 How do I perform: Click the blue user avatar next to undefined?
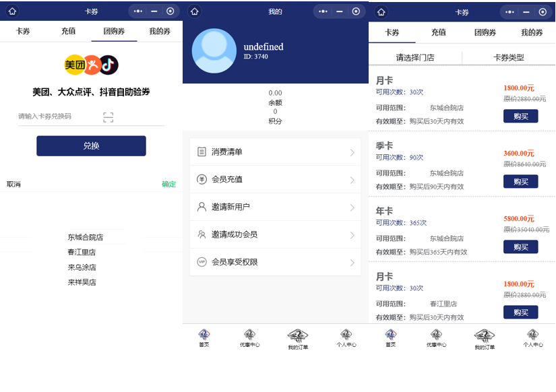click(x=214, y=51)
